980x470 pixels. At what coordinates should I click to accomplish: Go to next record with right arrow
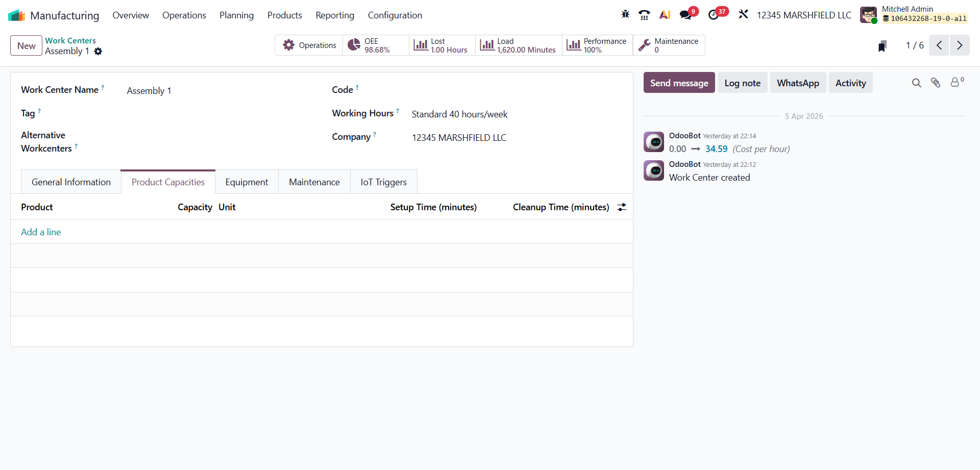click(x=959, y=45)
